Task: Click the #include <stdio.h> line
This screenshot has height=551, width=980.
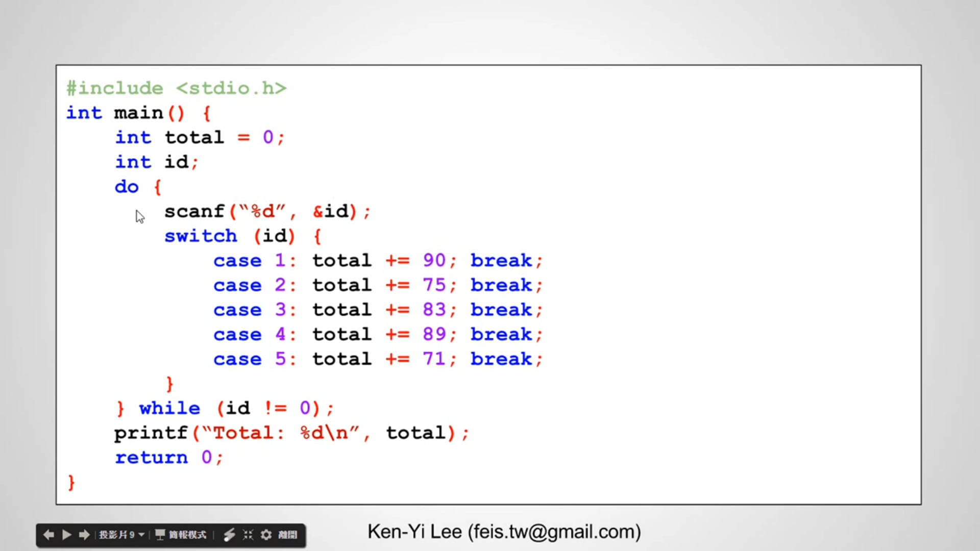Action: 176,88
